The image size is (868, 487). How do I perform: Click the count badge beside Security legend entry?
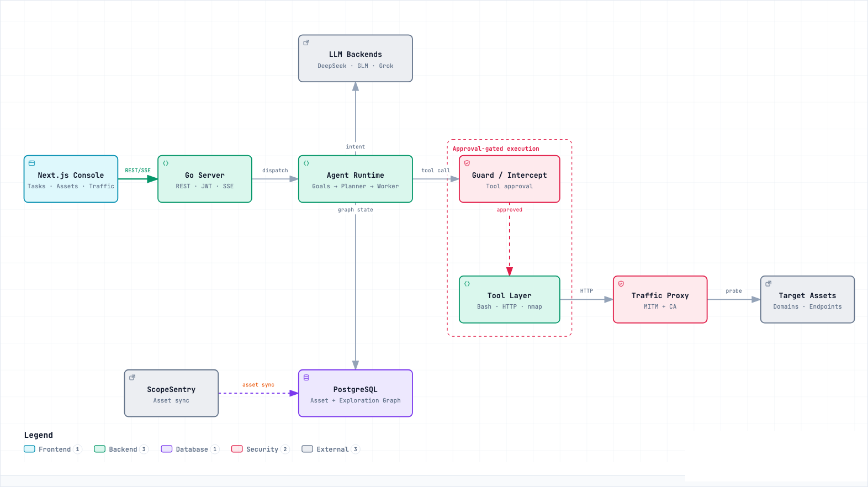tap(285, 449)
